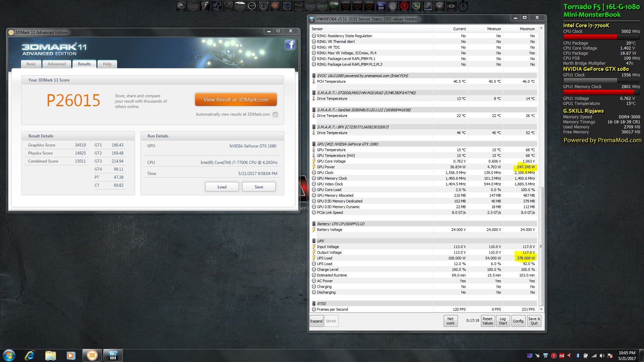Click the volume speaker tray icon

pyautogui.click(x=602, y=356)
